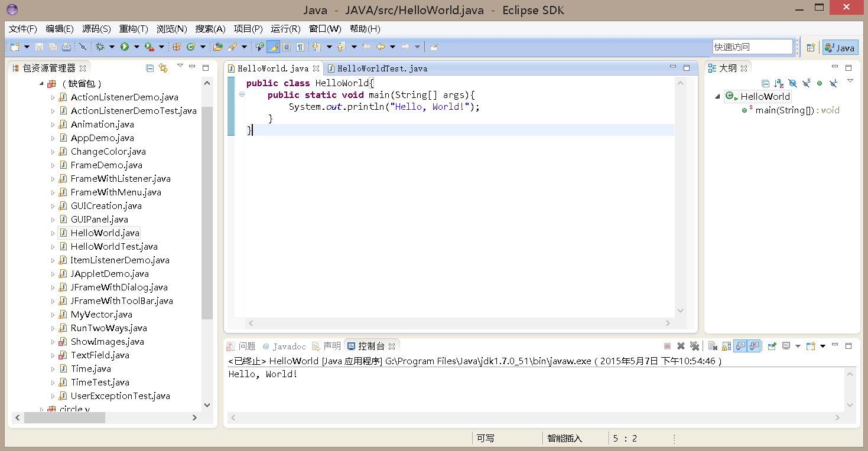Toggle Sort alphabetically in Outline

779,83
